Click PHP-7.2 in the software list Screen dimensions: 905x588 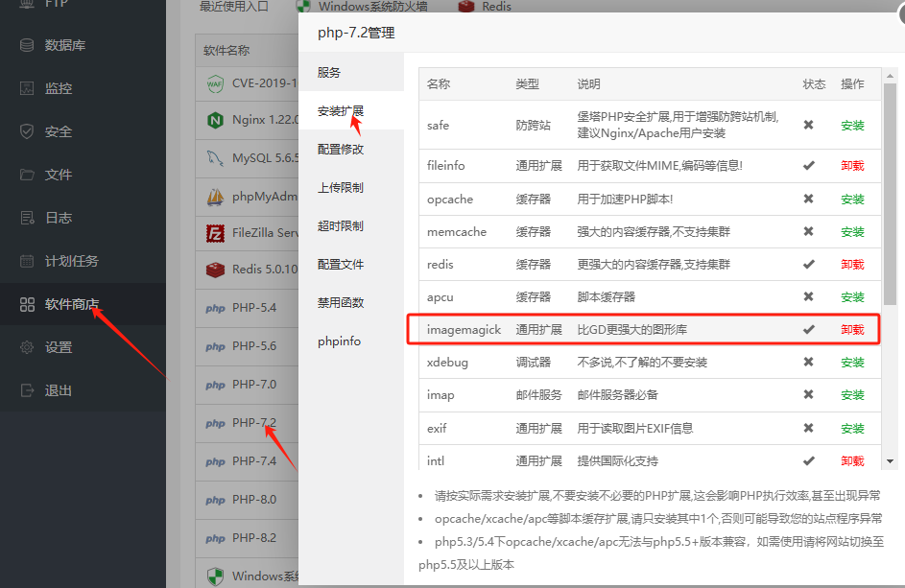pos(254,423)
